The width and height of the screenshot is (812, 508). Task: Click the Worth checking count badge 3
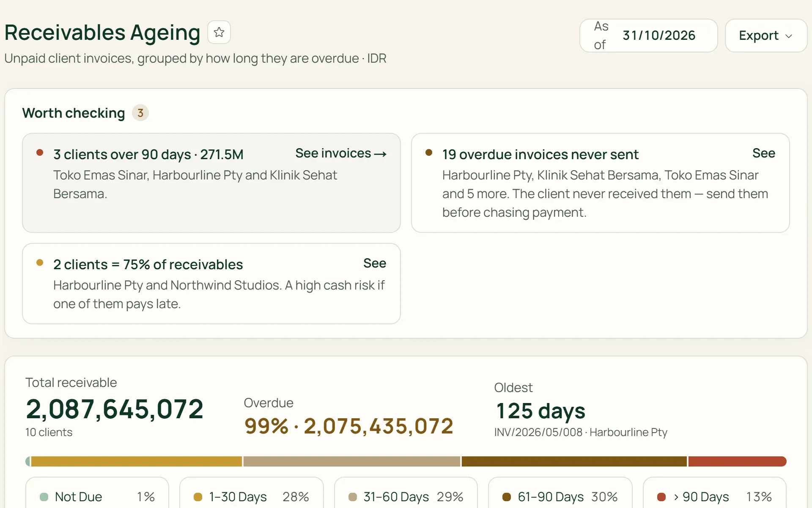tap(140, 113)
